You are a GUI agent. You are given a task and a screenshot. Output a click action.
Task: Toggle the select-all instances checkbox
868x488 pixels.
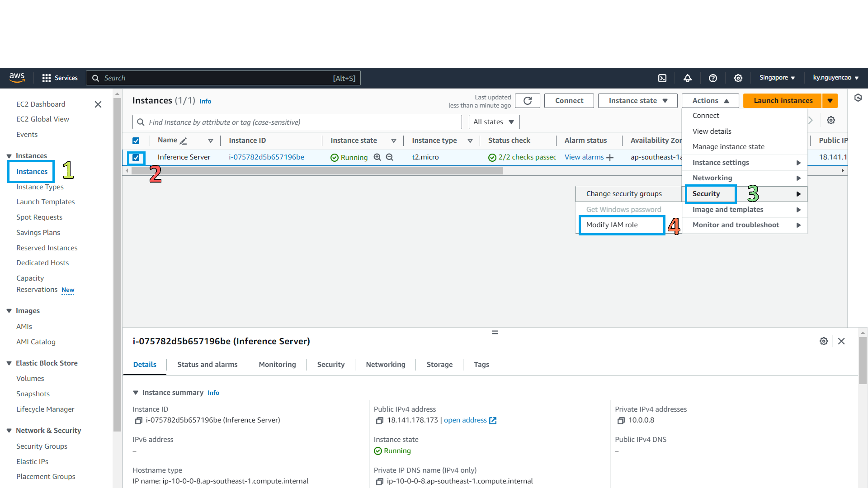click(x=136, y=141)
